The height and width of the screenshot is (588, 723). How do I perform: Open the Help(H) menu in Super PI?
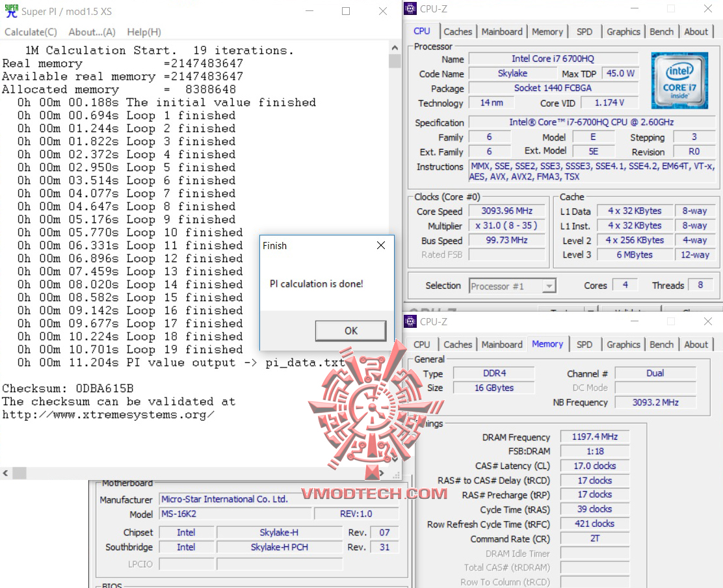pos(144,32)
